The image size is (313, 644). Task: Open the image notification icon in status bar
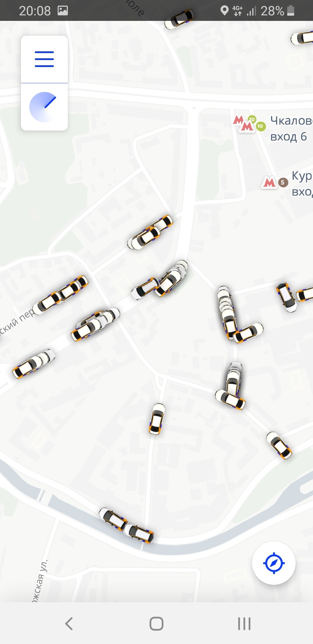click(63, 11)
